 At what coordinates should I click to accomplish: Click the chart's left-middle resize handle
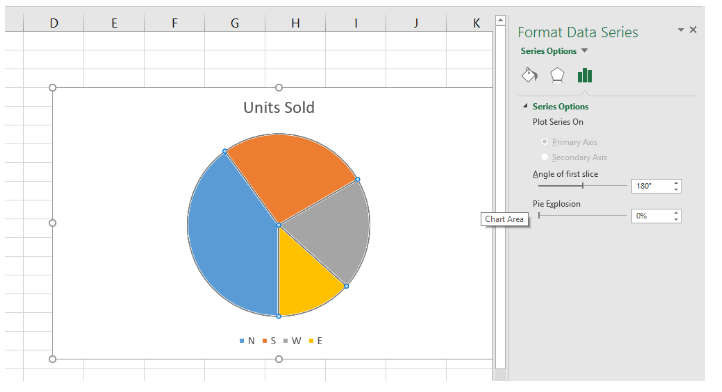tap(52, 223)
